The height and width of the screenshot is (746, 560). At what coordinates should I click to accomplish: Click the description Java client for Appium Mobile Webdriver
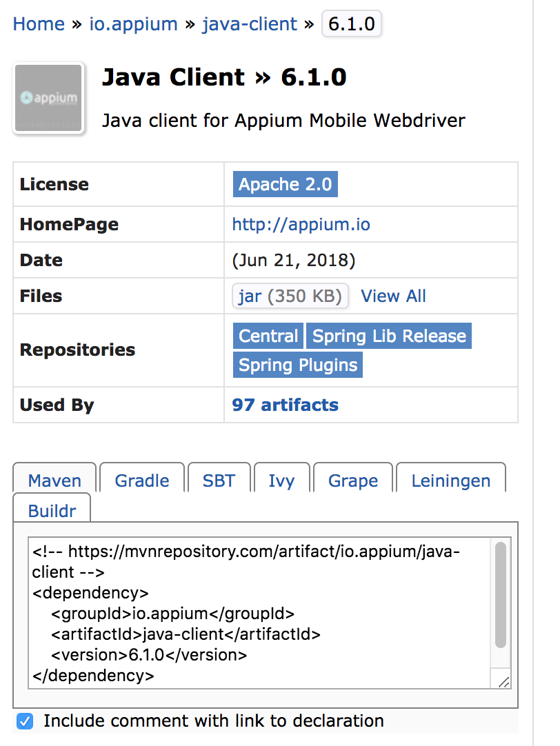283,121
